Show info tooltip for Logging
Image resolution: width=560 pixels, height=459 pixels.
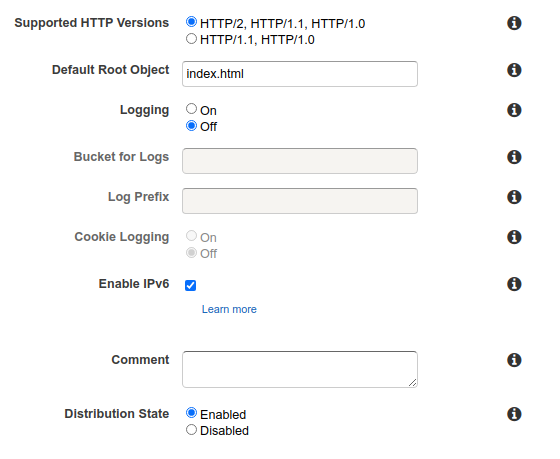[514, 110]
